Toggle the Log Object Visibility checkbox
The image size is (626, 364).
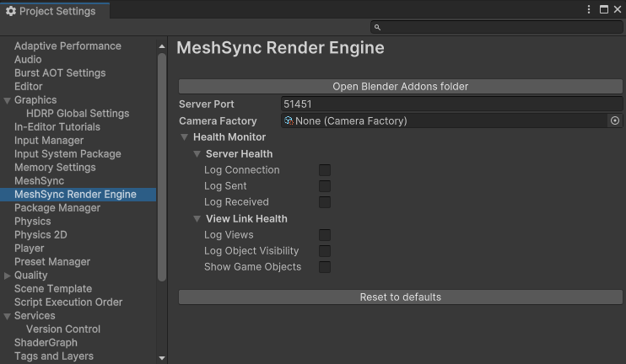[x=325, y=251]
